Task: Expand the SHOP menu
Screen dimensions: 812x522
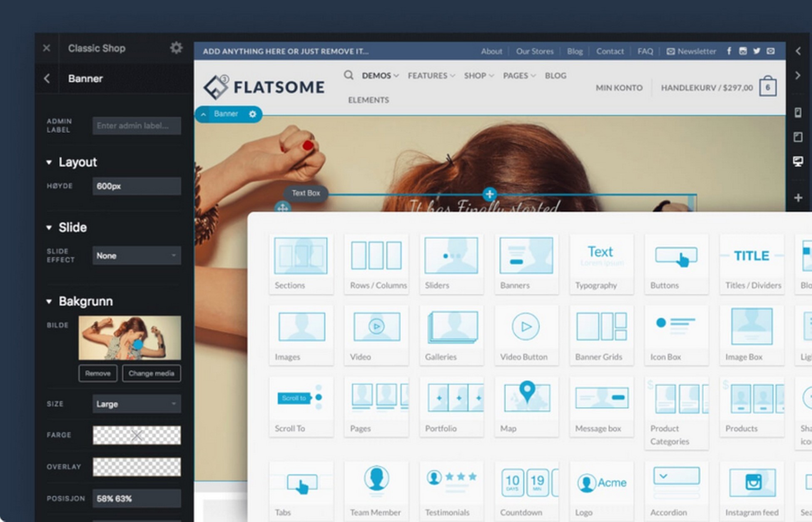Action: click(x=479, y=75)
